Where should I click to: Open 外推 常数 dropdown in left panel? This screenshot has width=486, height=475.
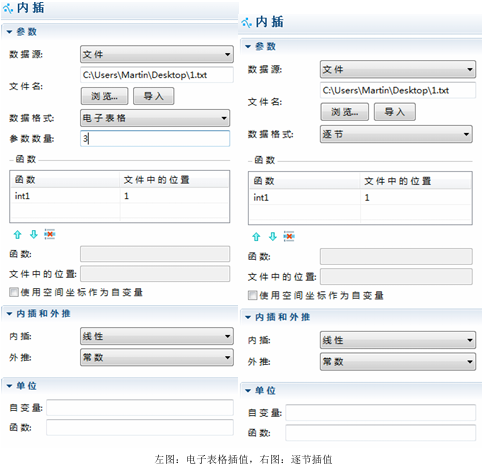point(157,358)
